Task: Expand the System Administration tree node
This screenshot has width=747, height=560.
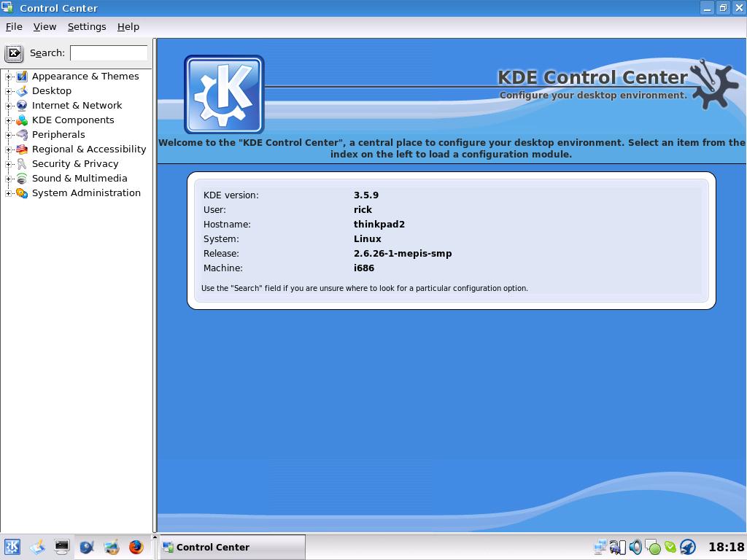Action: point(8,193)
